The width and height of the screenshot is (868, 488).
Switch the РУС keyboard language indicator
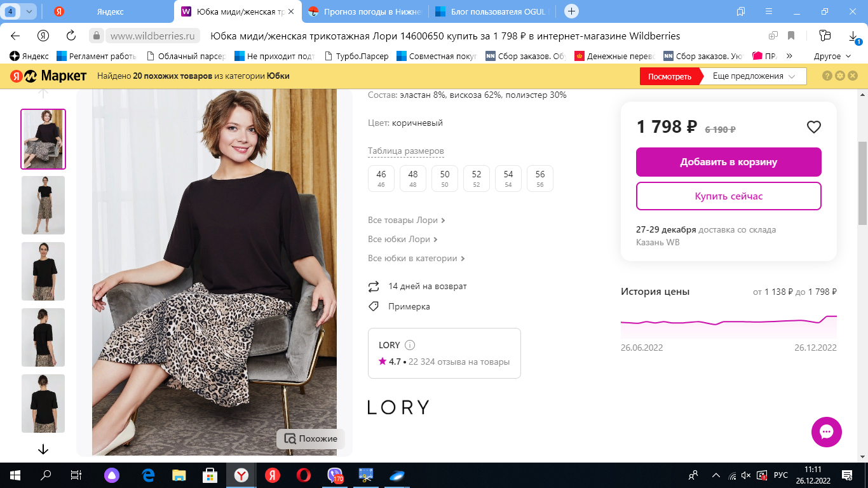pyautogui.click(x=781, y=475)
